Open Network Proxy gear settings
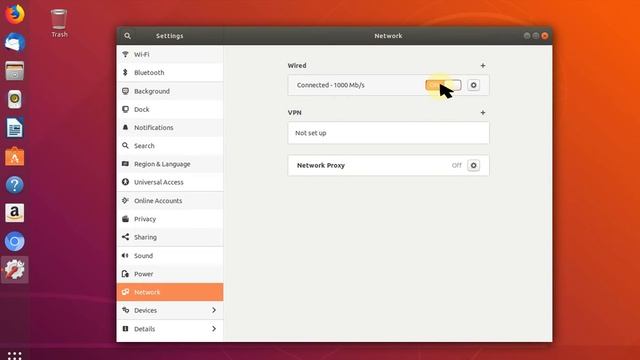This screenshot has height=360, width=640. (473, 165)
